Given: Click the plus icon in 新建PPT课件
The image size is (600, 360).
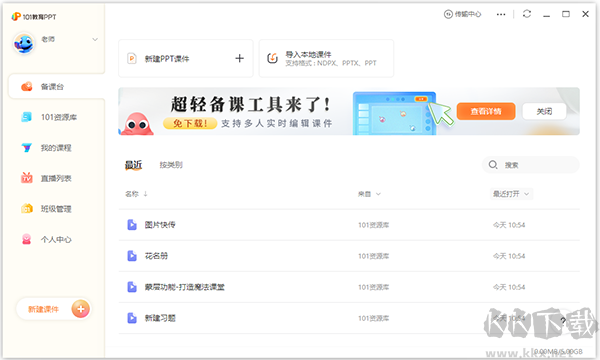Looking at the screenshot, I should point(240,58).
